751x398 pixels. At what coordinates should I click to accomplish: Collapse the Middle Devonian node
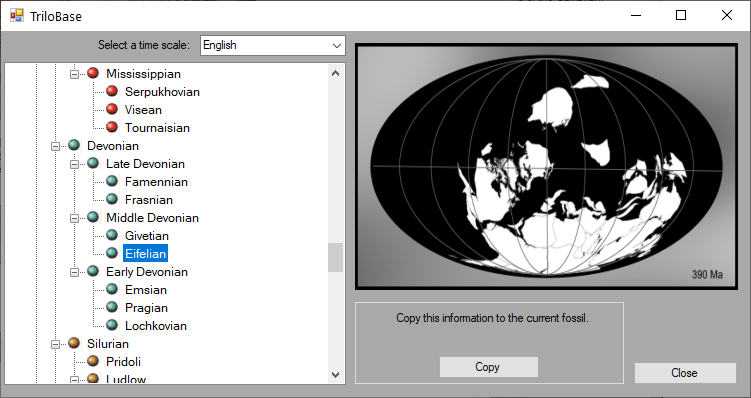(x=74, y=218)
